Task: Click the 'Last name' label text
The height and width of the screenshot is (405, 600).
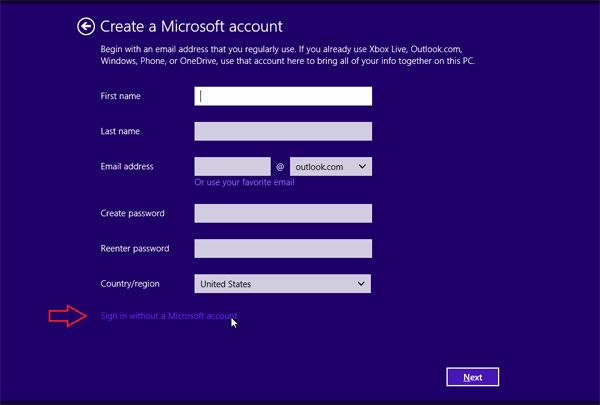Action: [x=121, y=131]
